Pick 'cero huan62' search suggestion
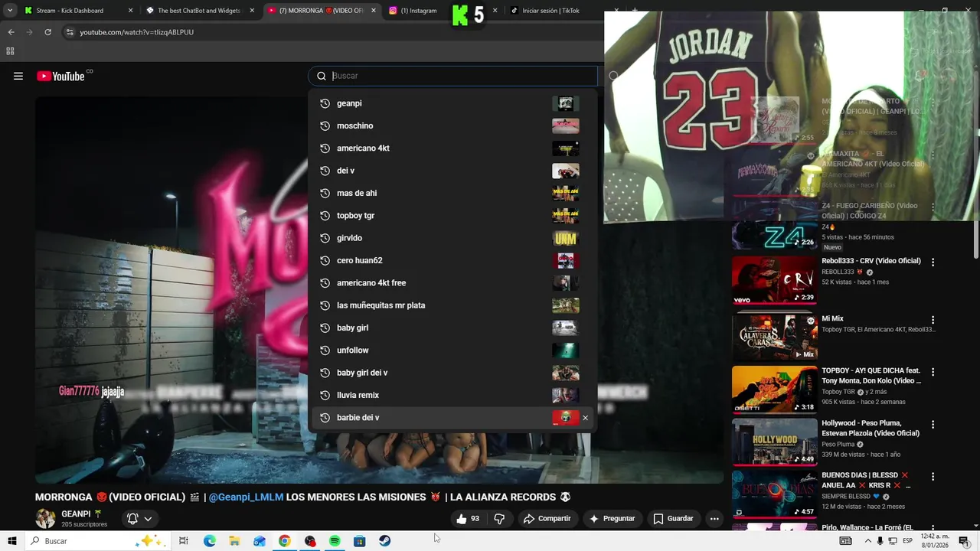This screenshot has width=980, height=551. coord(452,260)
